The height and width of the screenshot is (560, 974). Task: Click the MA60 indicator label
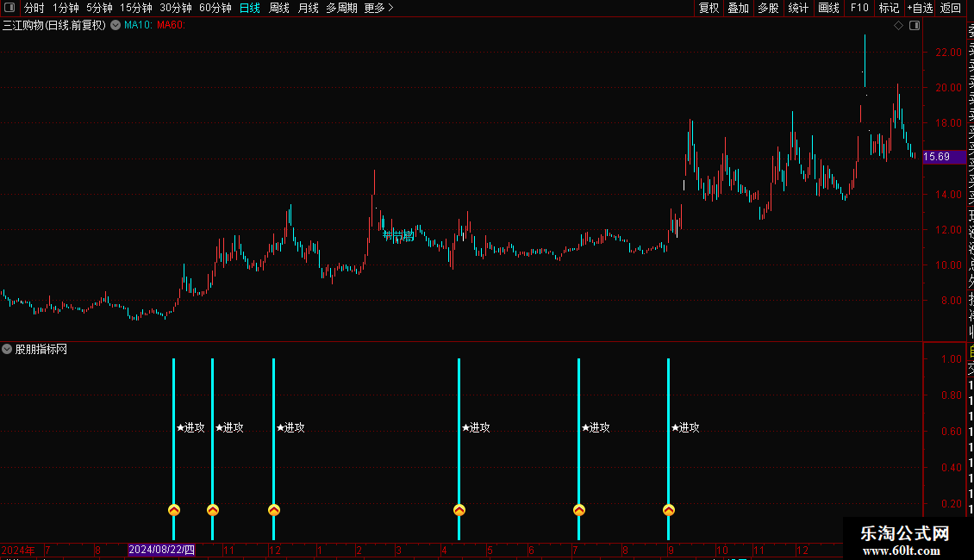(171, 25)
